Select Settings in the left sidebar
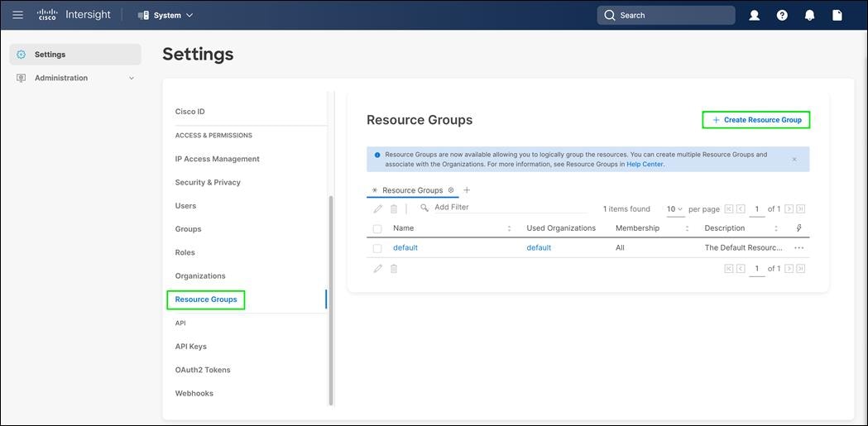 coord(75,55)
